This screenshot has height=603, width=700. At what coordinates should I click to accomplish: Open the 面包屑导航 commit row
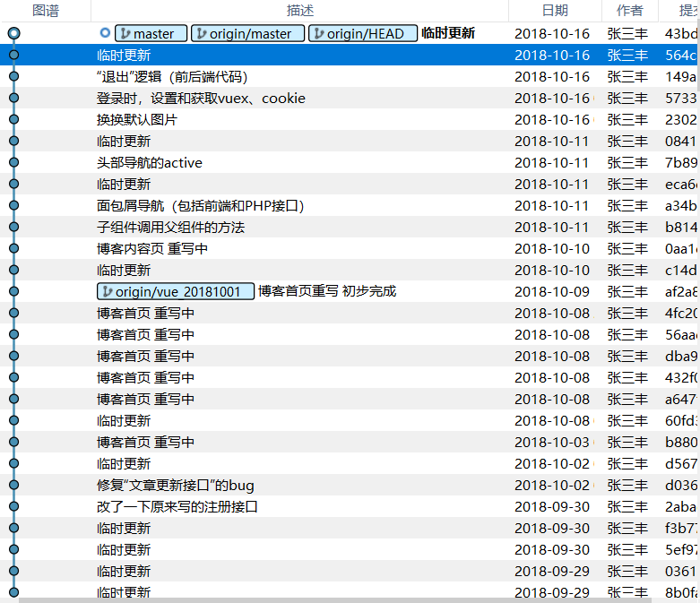tap(201, 205)
